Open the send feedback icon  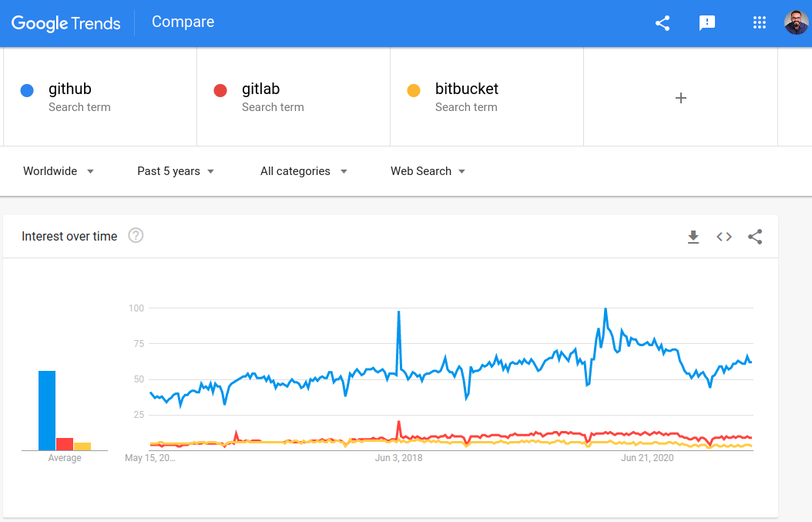tap(707, 23)
